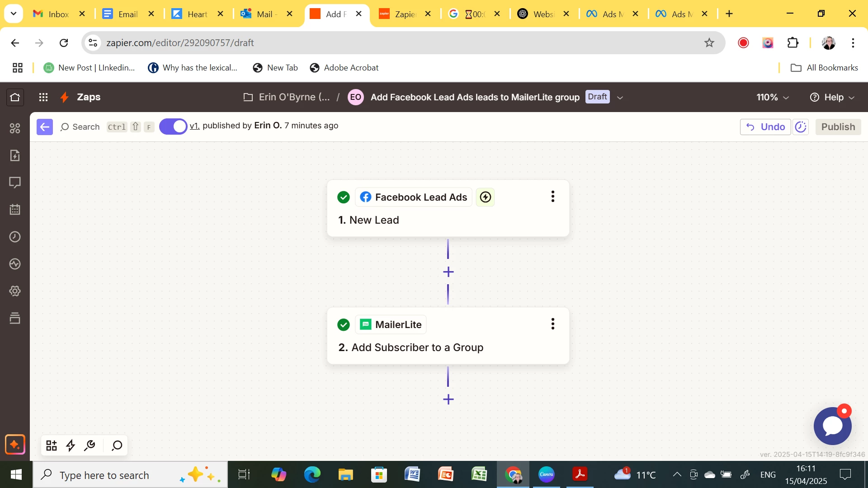Open Zap history clock icon in sidebar

click(15, 237)
